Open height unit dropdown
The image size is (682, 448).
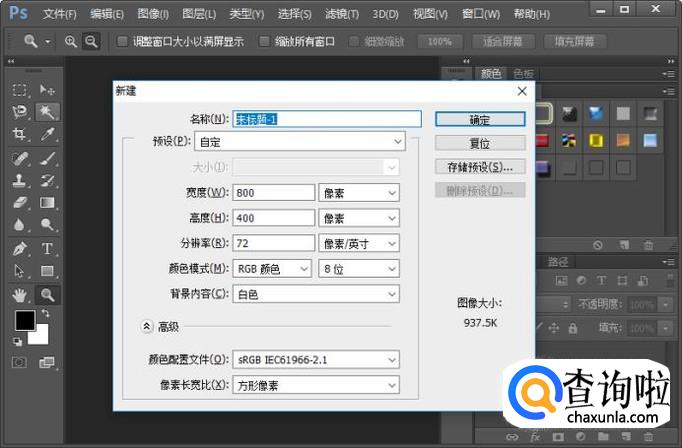[359, 218]
